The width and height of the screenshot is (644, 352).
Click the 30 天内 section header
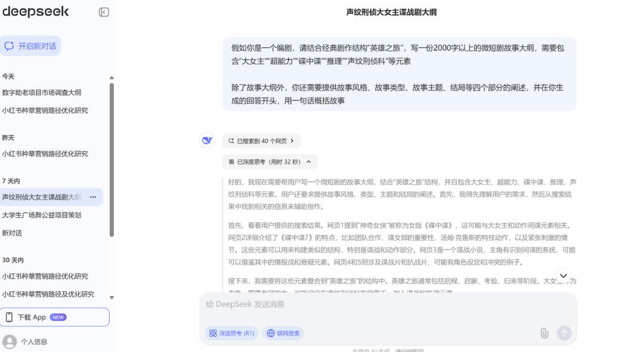pyautogui.click(x=13, y=260)
